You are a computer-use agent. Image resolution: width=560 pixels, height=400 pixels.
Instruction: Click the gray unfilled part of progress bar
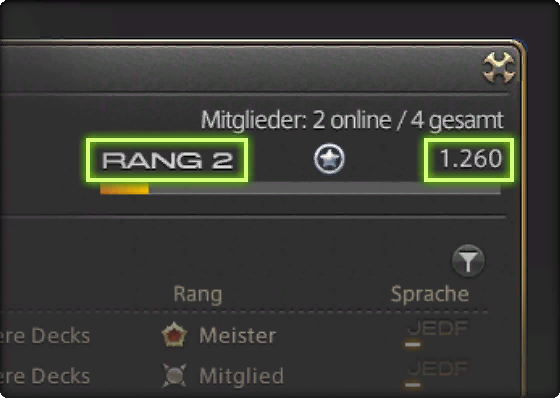click(x=324, y=188)
